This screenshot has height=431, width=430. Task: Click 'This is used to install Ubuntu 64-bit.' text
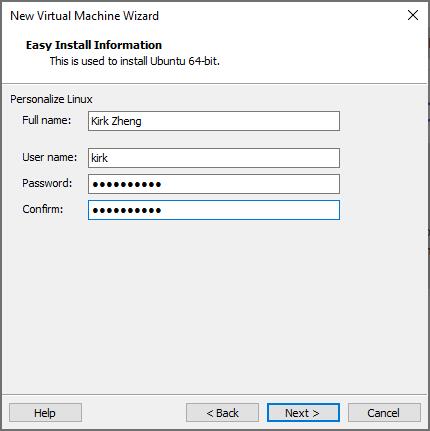point(135,61)
